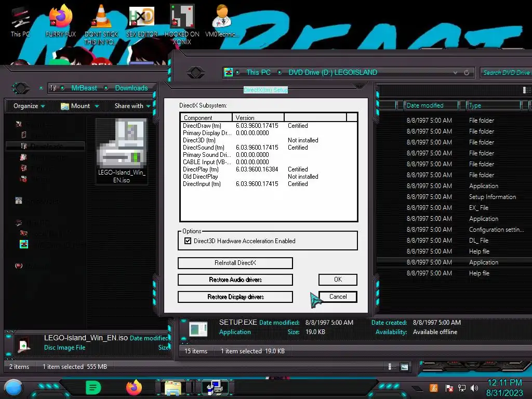
Task: Open the Action Center flag tray icon
Action: coord(449,388)
